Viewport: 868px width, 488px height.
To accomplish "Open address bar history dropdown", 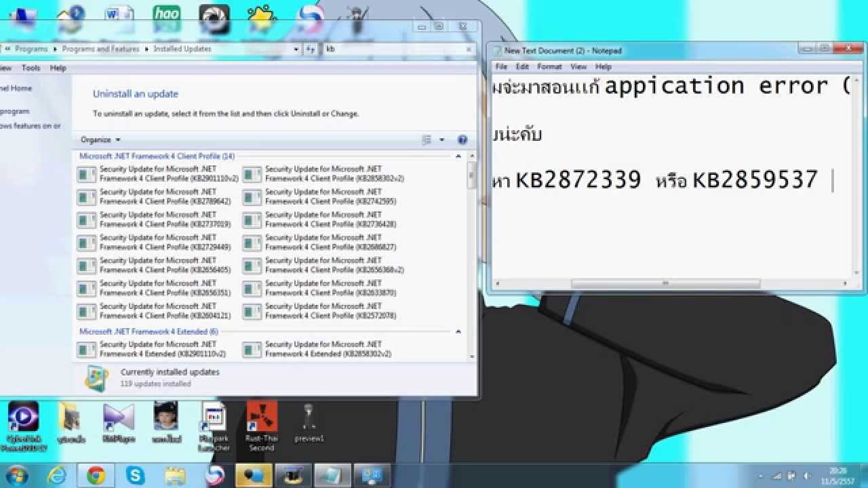I will (296, 49).
